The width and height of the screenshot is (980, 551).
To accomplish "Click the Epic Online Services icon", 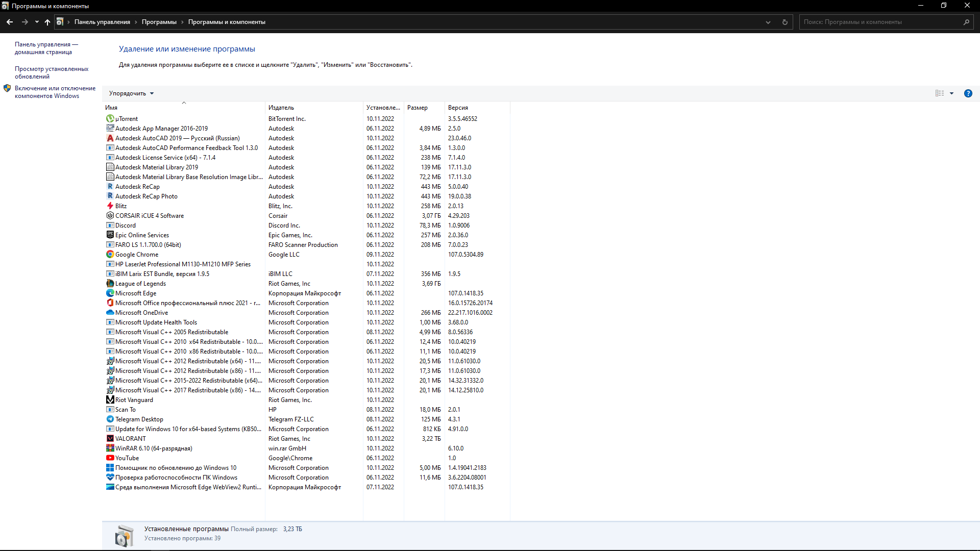I will [110, 235].
